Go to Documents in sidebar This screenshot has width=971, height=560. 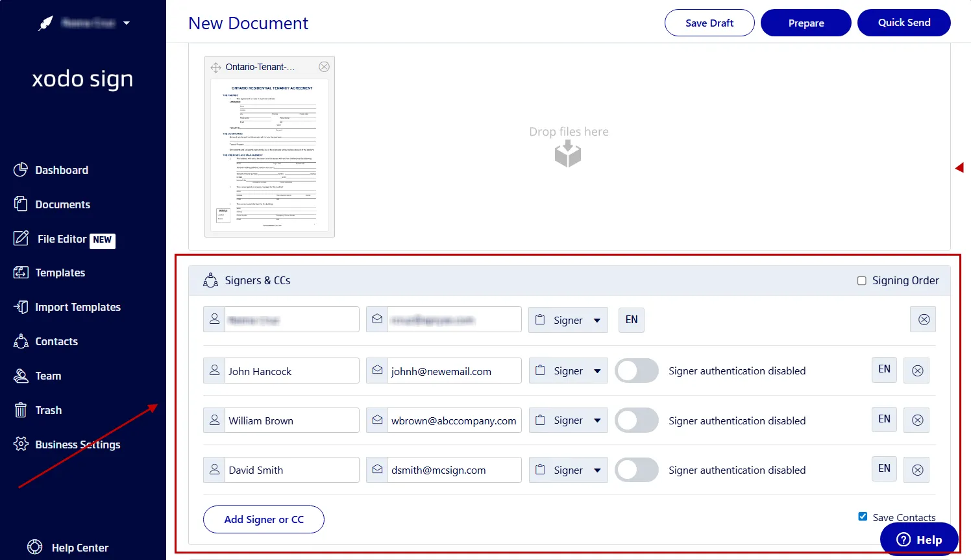coord(62,204)
